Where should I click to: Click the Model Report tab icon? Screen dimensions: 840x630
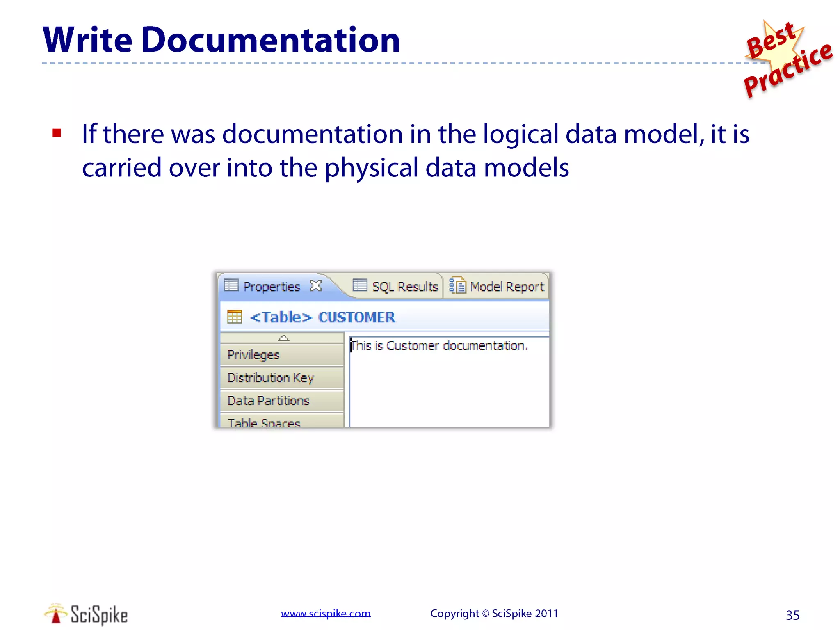pos(457,285)
